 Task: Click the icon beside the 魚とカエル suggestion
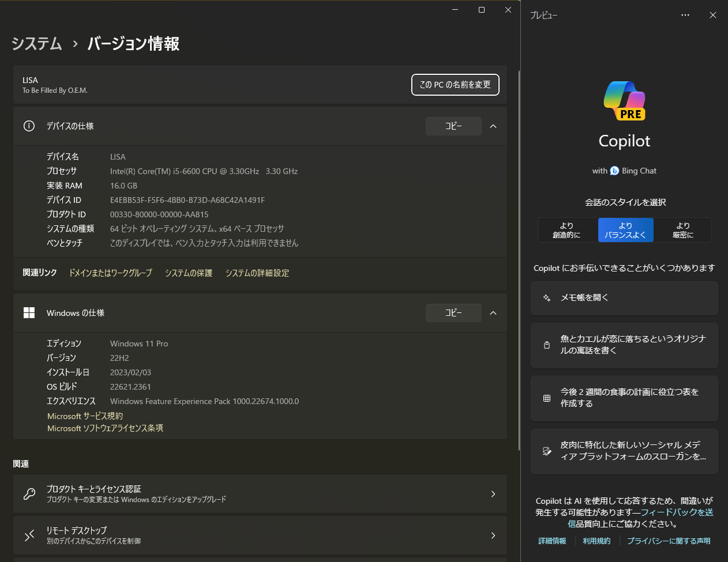tap(547, 345)
